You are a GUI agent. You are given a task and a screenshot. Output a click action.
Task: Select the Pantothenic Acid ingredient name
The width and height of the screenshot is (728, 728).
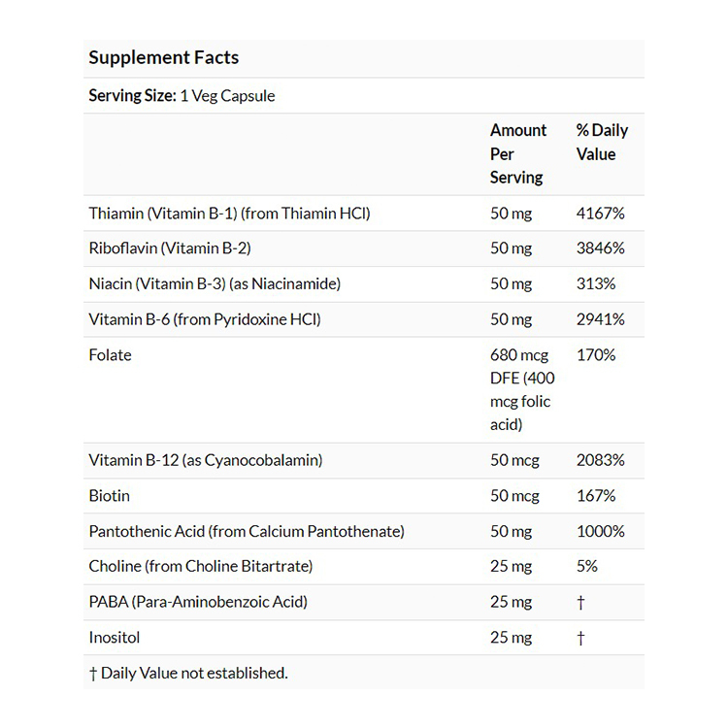[246, 531]
